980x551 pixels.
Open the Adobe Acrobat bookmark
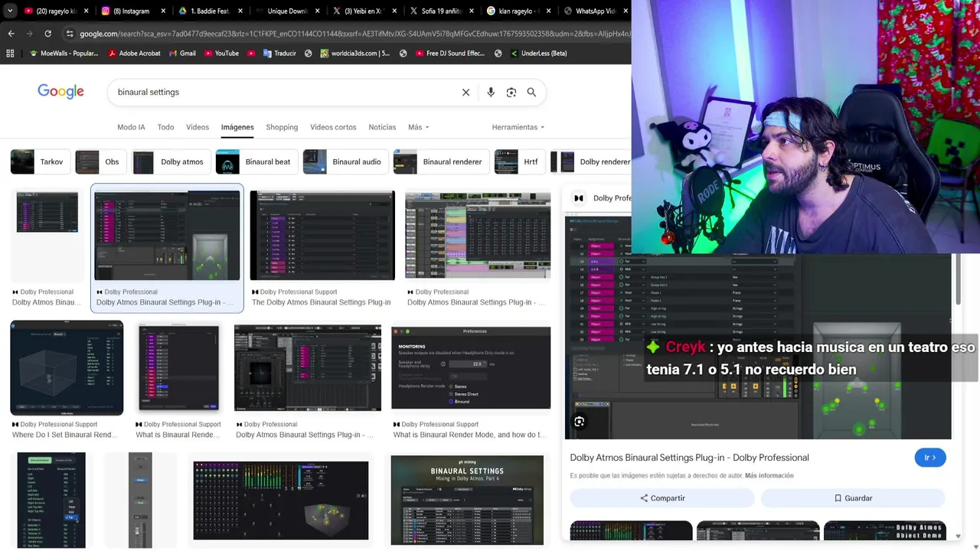coord(135,54)
